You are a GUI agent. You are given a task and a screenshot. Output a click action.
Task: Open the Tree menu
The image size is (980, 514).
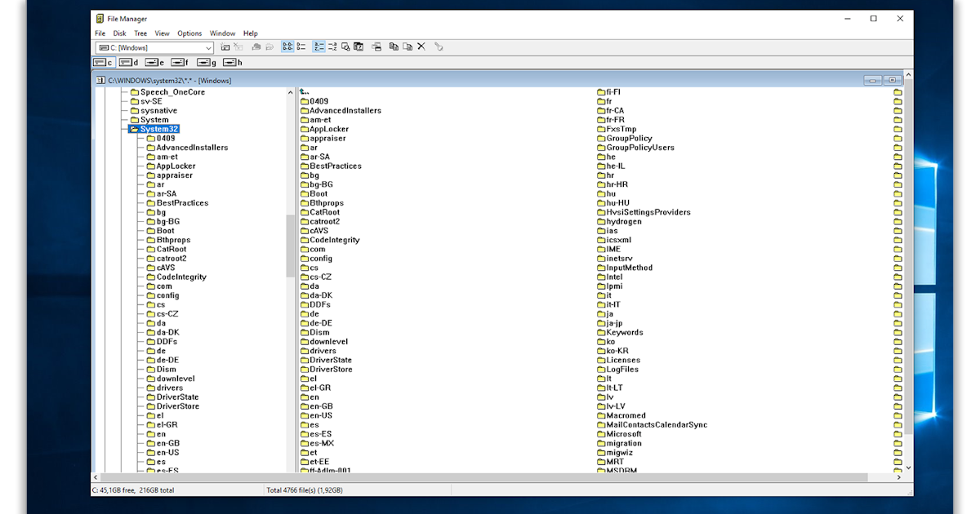tap(140, 33)
